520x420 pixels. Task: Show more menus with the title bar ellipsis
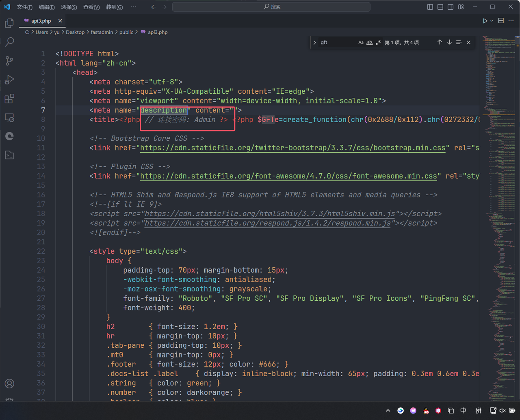[x=134, y=7]
